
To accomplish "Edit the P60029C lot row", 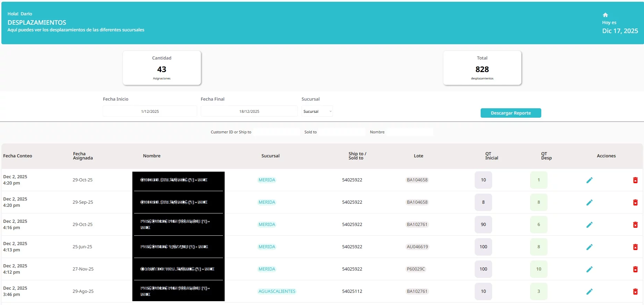I will 589,269.
